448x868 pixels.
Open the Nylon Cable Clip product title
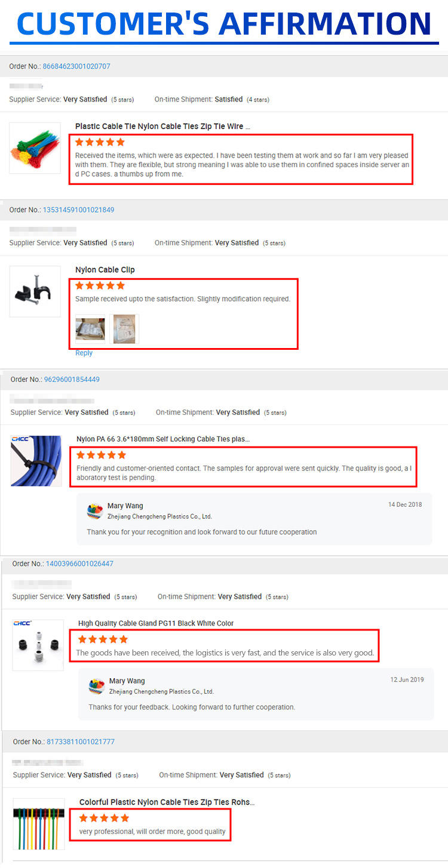pos(105,270)
